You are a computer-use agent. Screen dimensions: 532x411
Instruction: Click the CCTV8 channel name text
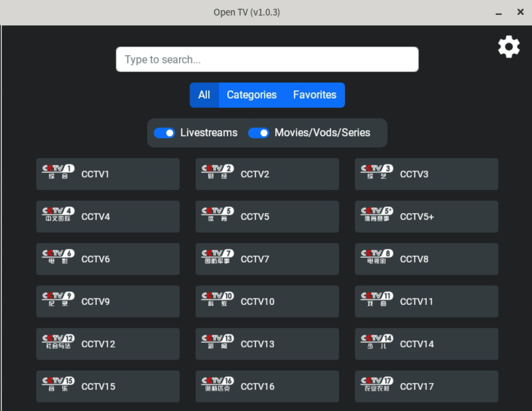414,259
